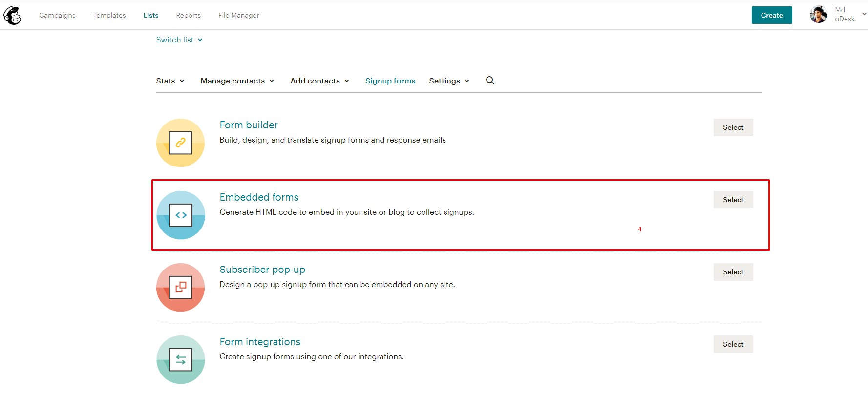Click the Mailchimp monkey logo
This screenshot has height=395, width=868.
(x=12, y=16)
